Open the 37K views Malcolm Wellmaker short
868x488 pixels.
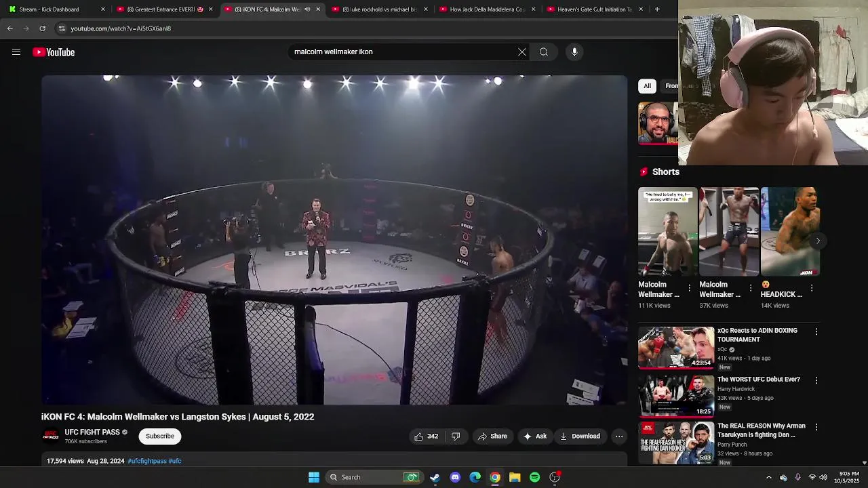coord(729,232)
